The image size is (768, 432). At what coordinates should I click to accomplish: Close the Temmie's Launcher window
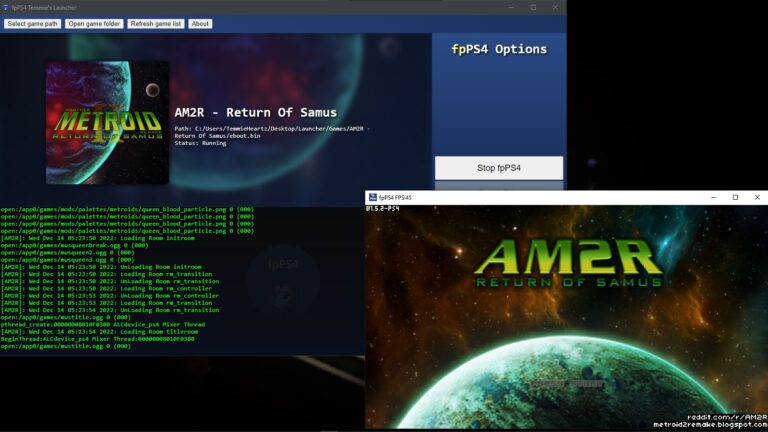tap(555, 7)
